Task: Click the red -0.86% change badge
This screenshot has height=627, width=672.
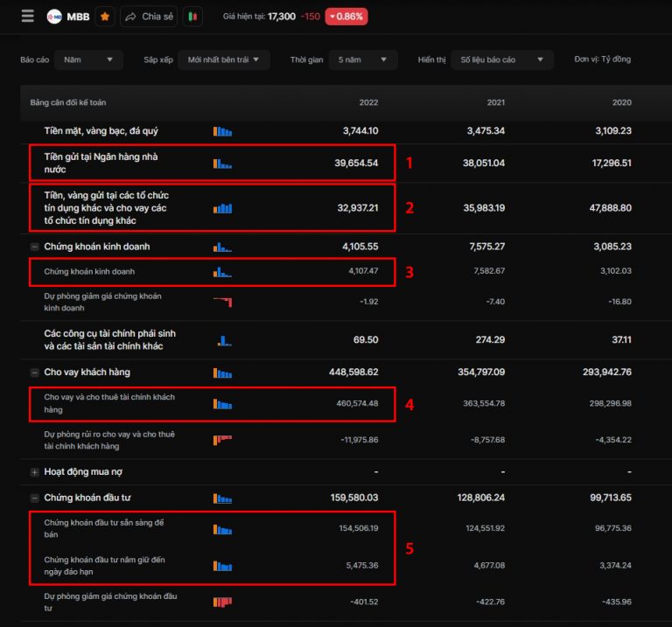Action: (346, 17)
